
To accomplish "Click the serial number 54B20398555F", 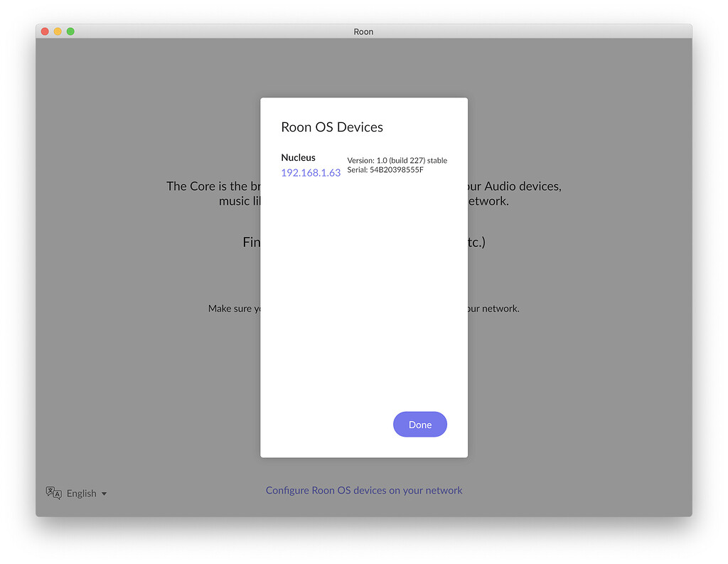I will 397,170.
